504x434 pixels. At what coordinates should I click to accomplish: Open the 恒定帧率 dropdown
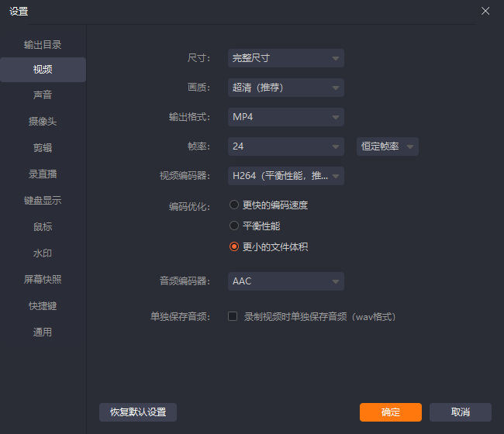pos(387,146)
